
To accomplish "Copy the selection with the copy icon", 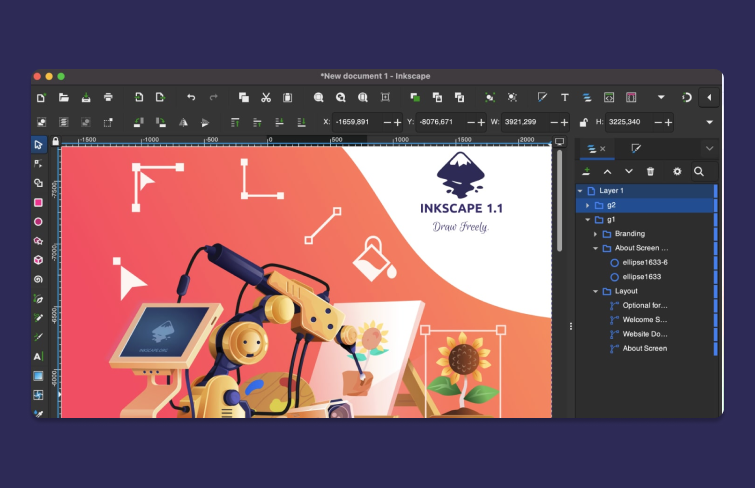I will [244, 98].
